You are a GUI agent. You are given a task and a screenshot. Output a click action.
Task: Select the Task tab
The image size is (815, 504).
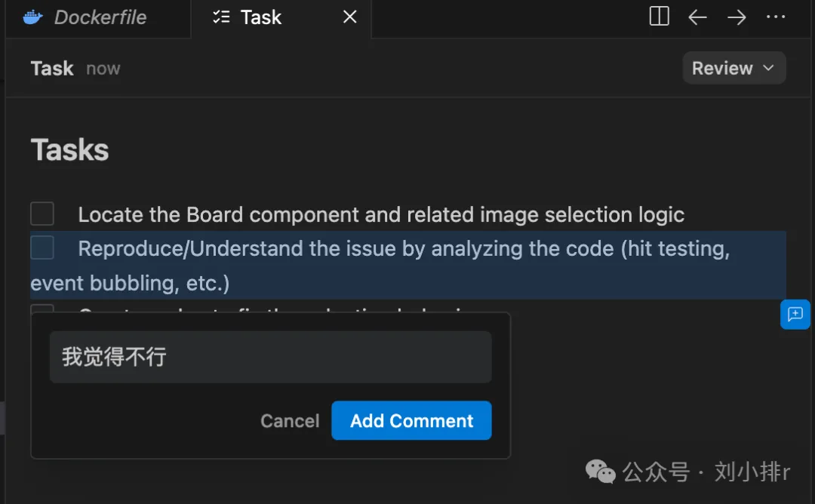click(260, 17)
